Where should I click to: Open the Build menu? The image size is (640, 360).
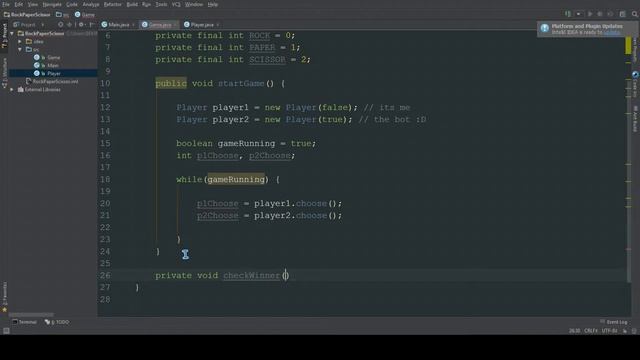pos(132,4)
